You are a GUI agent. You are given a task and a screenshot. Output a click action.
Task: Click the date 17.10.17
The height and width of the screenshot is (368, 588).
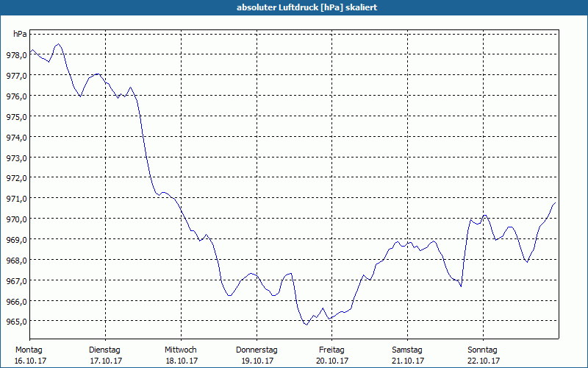106,361
